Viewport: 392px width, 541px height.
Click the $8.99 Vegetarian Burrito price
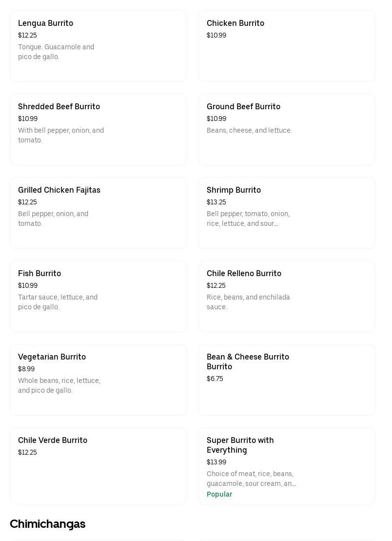pyautogui.click(x=26, y=369)
